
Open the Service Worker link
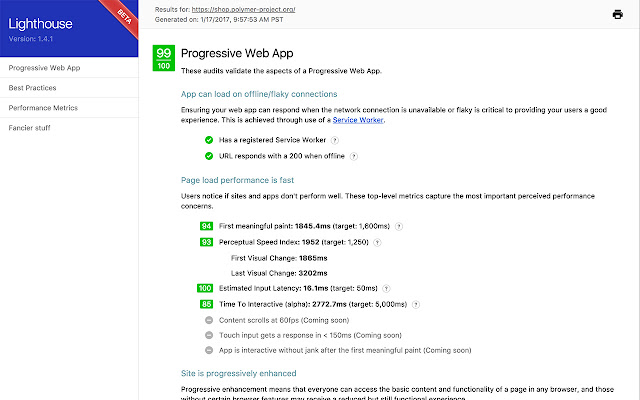coord(358,120)
